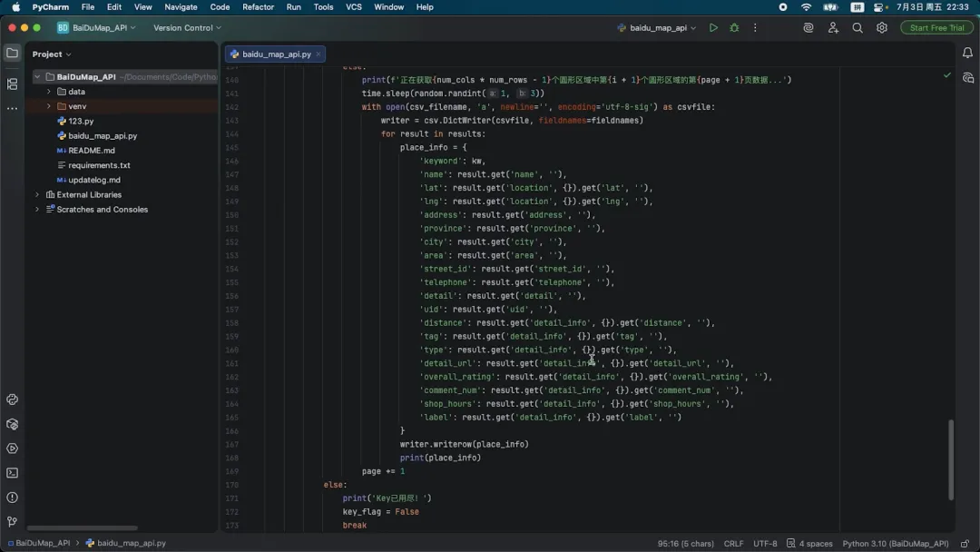Expand the data folder
Screen dimensions: 980x552
coord(49,92)
